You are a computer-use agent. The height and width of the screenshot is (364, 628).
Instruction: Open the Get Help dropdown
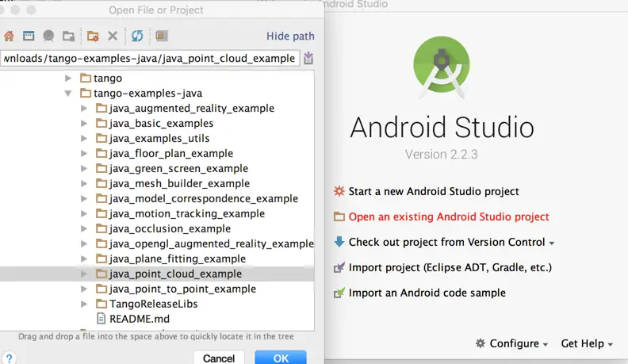(587, 343)
